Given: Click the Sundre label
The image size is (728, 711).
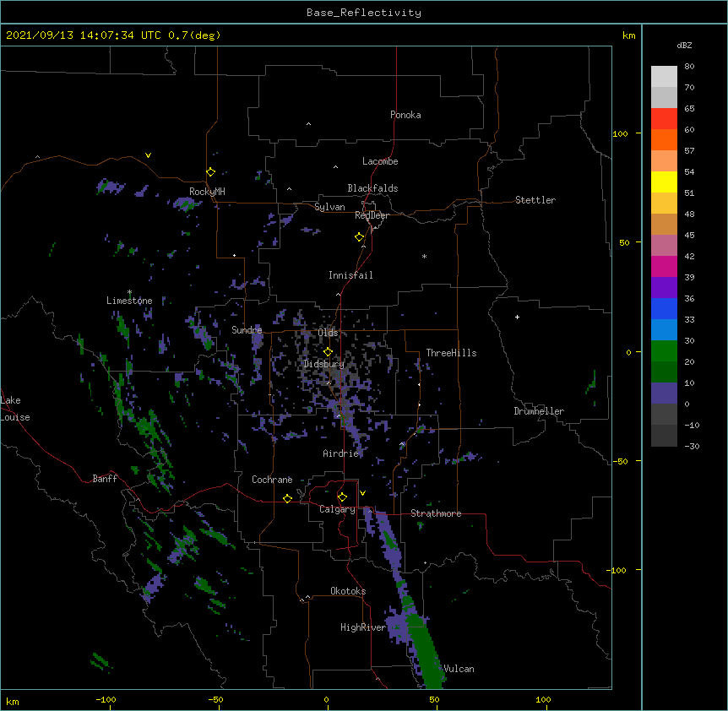Looking at the screenshot, I should 247,330.
